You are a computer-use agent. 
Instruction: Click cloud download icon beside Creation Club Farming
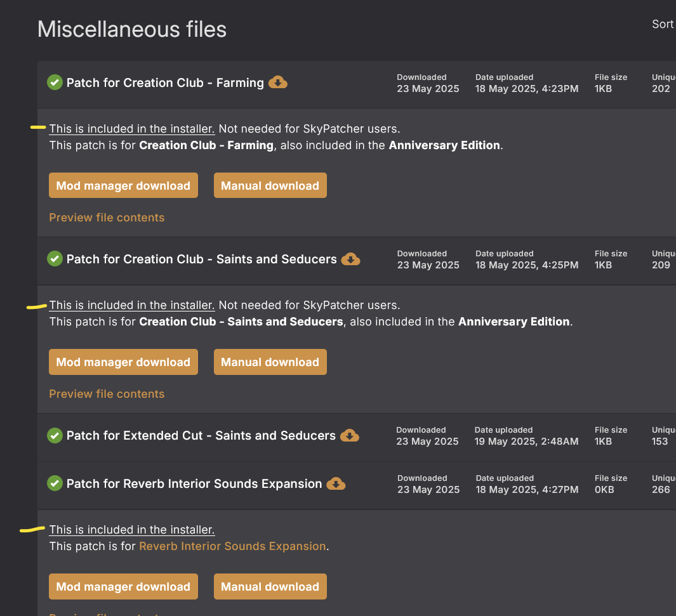tap(278, 82)
